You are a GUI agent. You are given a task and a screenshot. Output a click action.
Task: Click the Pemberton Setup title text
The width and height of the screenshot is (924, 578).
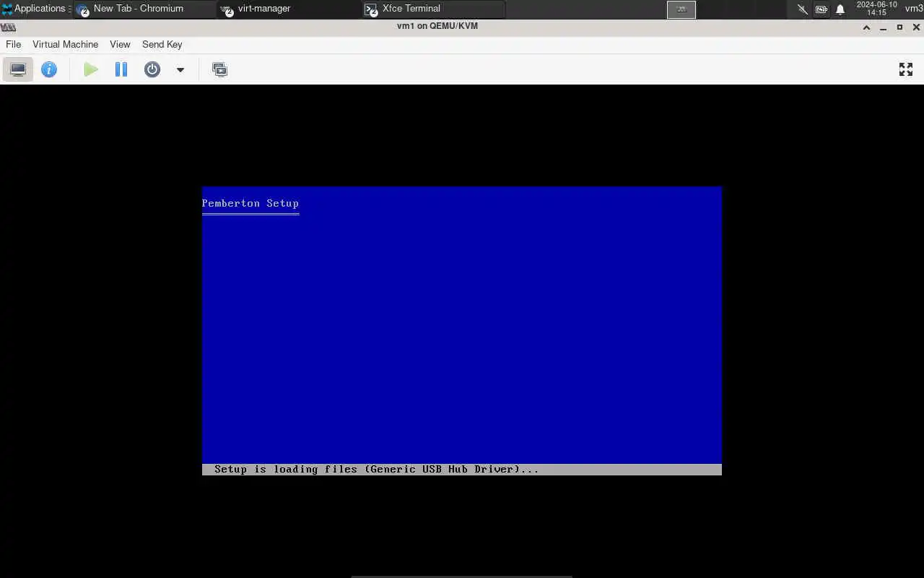pyautogui.click(x=250, y=203)
